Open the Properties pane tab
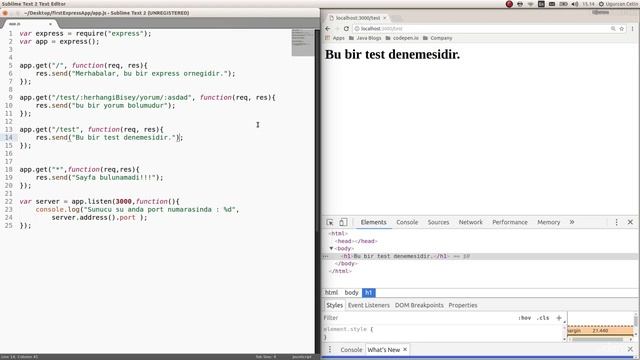Viewport: 640px width, 360px height. 463,305
